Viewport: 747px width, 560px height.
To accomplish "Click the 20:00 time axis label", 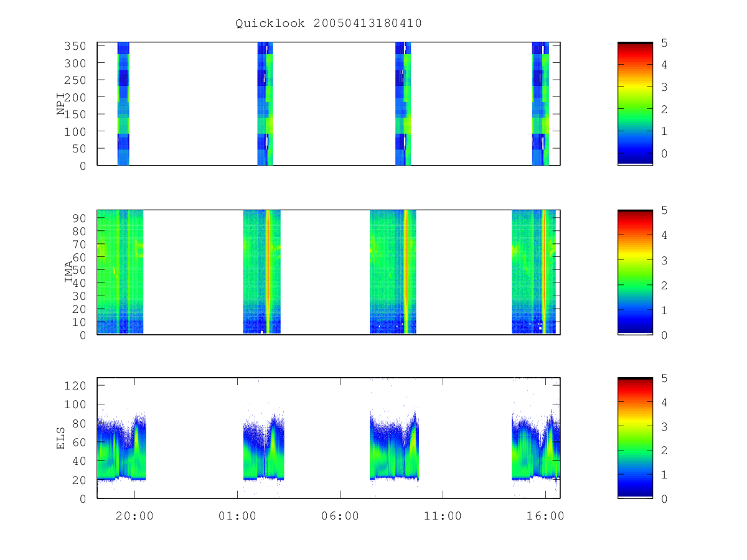I will coord(134,516).
